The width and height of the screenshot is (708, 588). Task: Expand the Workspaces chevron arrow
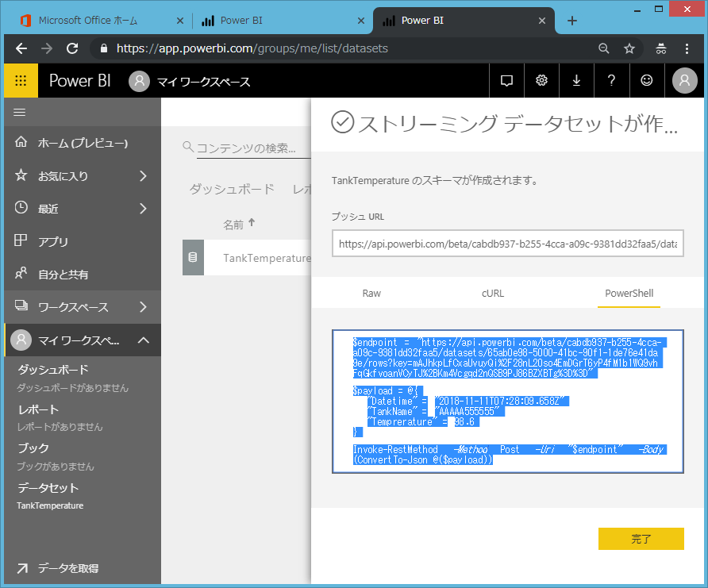[x=143, y=307]
